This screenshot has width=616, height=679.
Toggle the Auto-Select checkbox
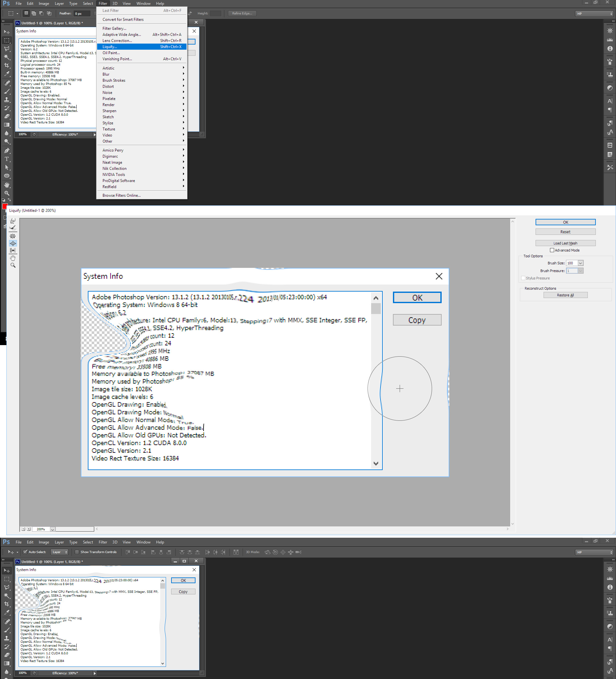pyautogui.click(x=25, y=552)
